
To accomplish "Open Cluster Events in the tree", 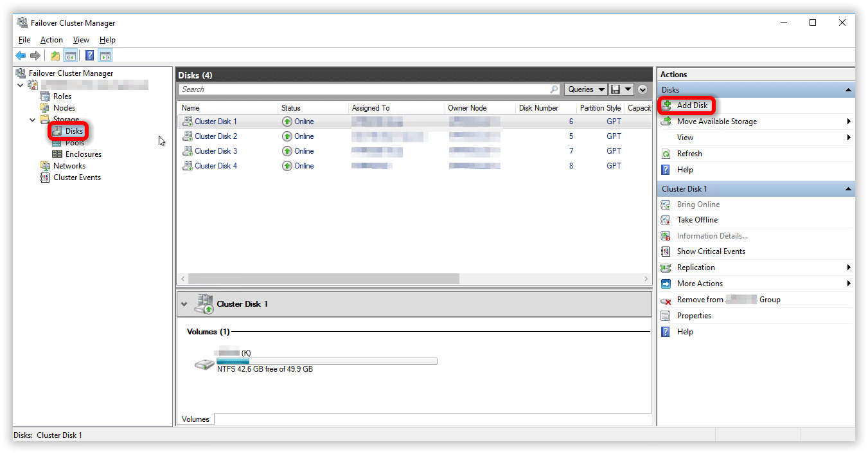I will [77, 177].
